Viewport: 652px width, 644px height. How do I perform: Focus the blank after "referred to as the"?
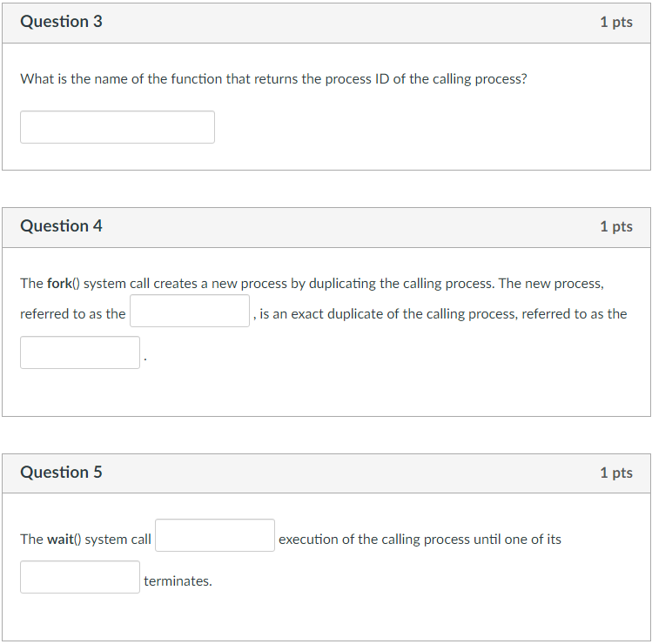pyautogui.click(x=190, y=311)
